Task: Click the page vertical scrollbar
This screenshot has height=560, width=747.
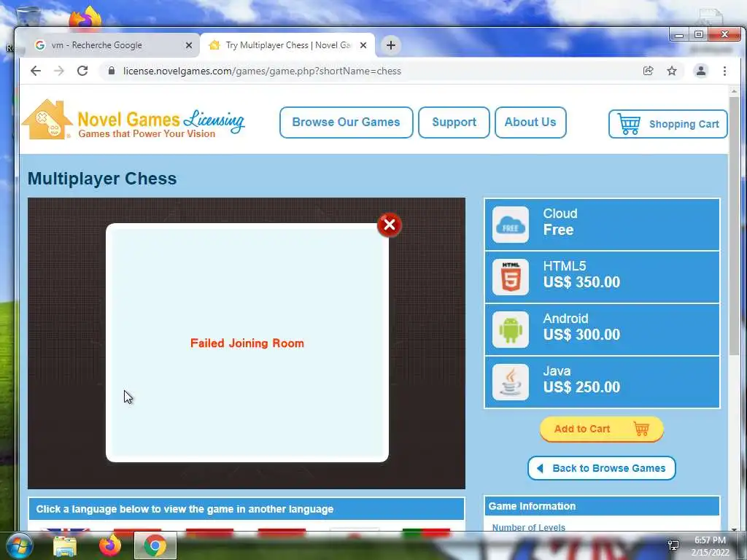Action: pos(734,226)
